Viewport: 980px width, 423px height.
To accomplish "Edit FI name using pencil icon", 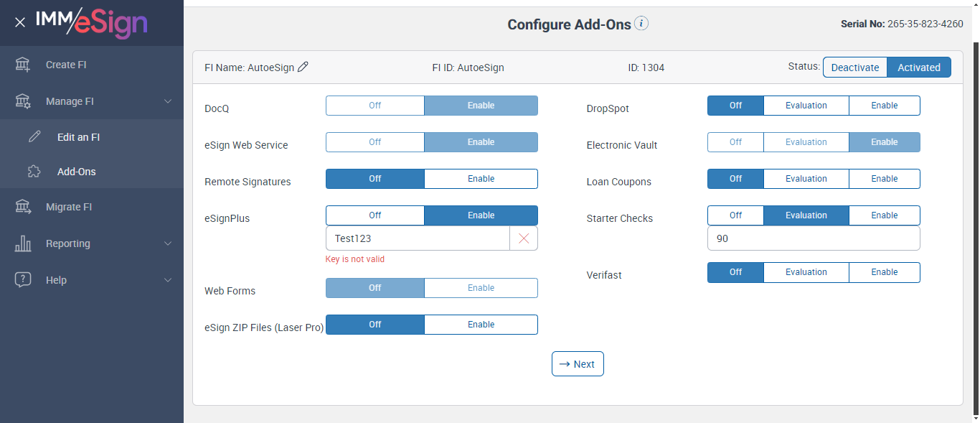I will click(303, 68).
